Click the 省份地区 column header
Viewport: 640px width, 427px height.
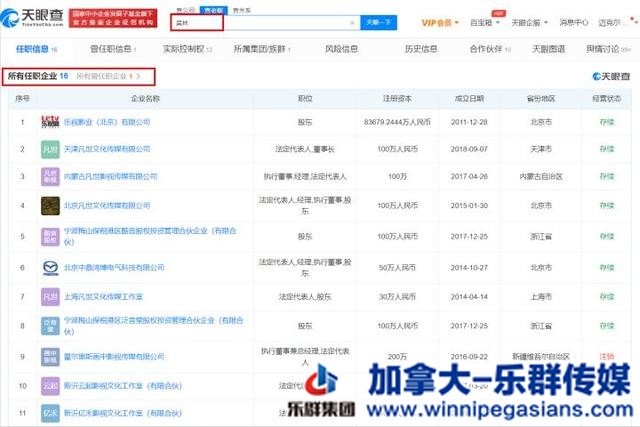pos(541,99)
